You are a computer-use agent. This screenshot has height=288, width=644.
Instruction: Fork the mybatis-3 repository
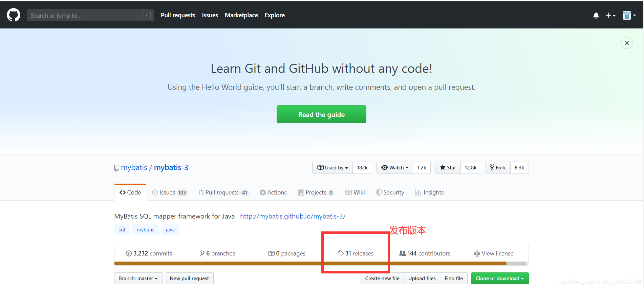498,167
